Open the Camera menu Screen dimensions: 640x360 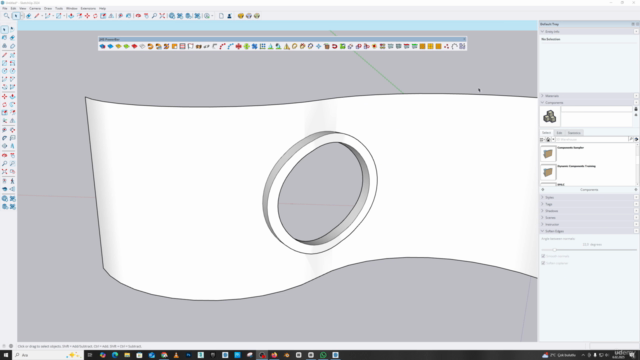click(35, 8)
